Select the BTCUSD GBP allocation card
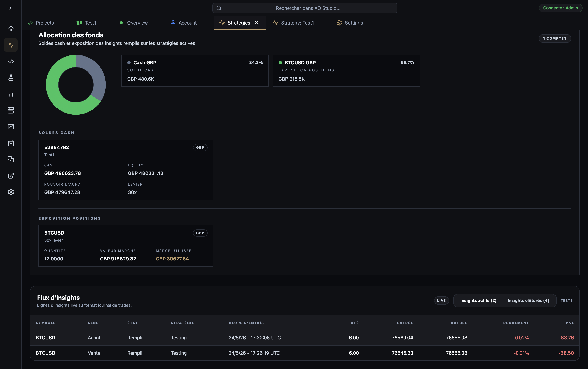Viewport: 588px width, 369px height. click(346, 71)
